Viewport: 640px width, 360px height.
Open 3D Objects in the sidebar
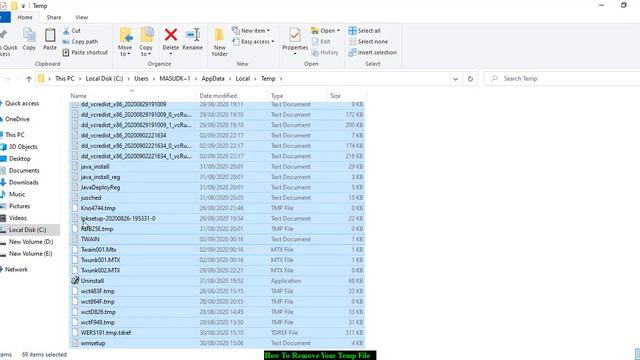point(23,147)
